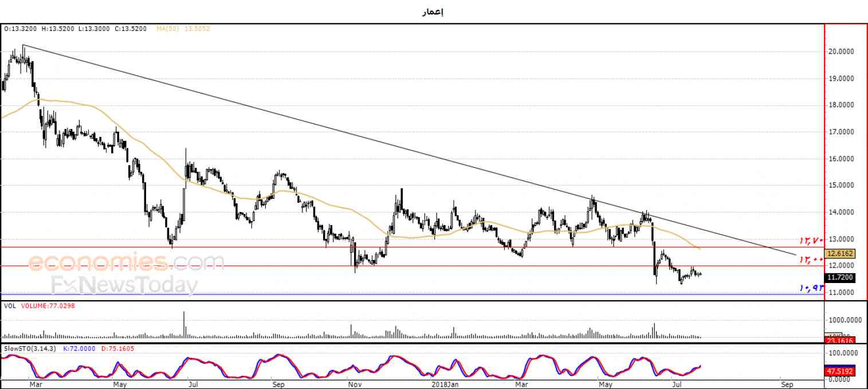Select the red 23.1616 volume tag
868x389 pixels.
(840, 340)
